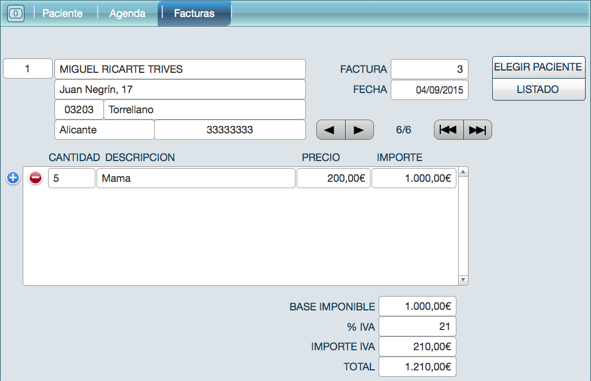Select the Facturas tab
The width and height of the screenshot is (591, 381).
[194, 13]
